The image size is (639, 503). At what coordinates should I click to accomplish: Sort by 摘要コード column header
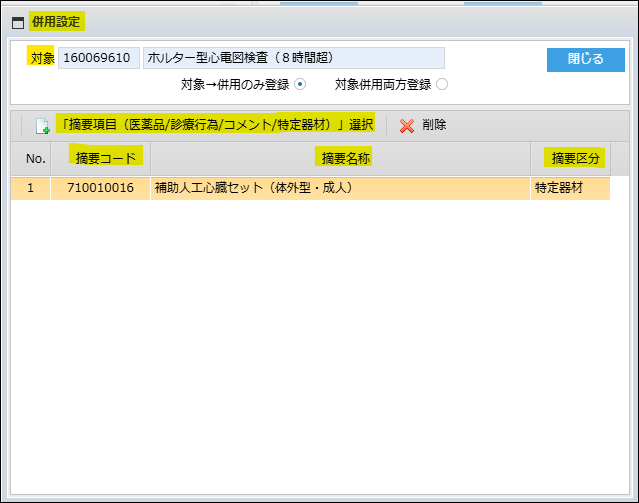(x=101, y=159)
